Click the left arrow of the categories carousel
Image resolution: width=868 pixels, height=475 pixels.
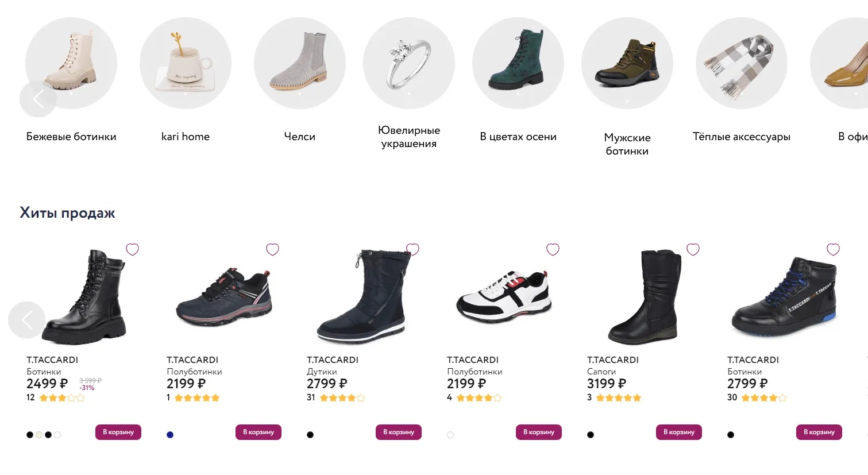click(x=38, y=98)
